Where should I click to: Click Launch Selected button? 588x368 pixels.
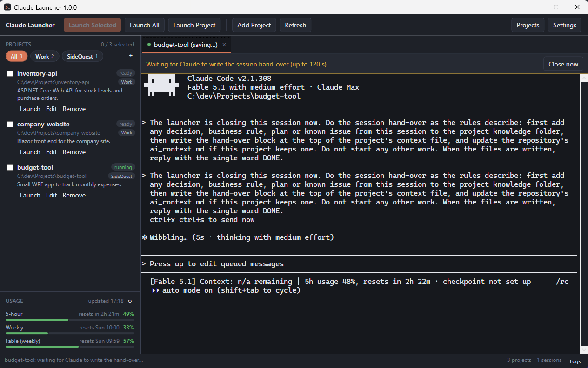(92, 25)
